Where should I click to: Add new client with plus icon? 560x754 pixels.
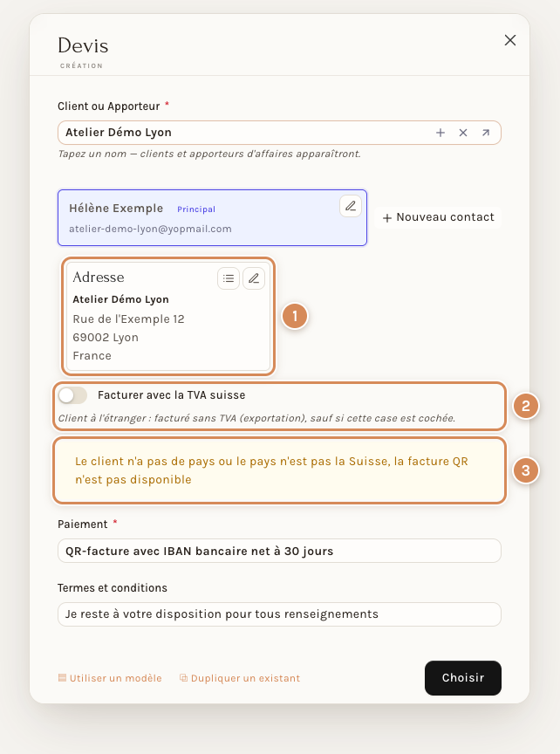[x=440, y=133]
